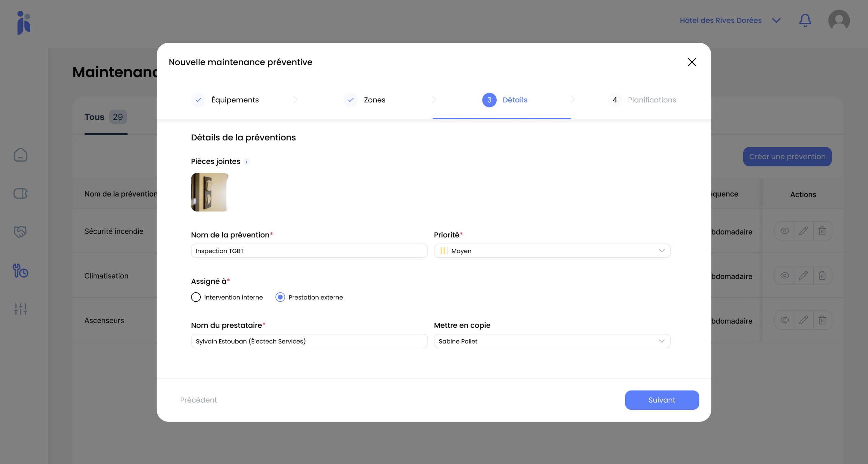Open the home icon in sidebar
Screen dimensions: 868x464
pos(20,155)
